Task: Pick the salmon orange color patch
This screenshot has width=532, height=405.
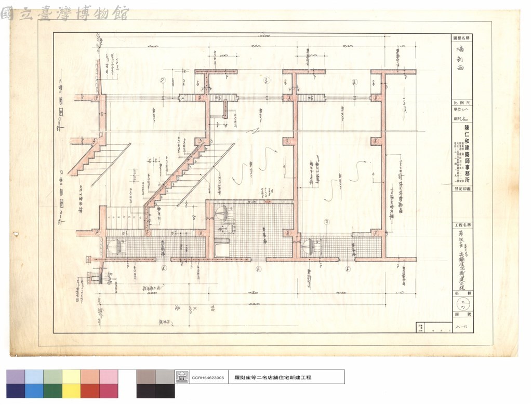Action: [90, 376]
